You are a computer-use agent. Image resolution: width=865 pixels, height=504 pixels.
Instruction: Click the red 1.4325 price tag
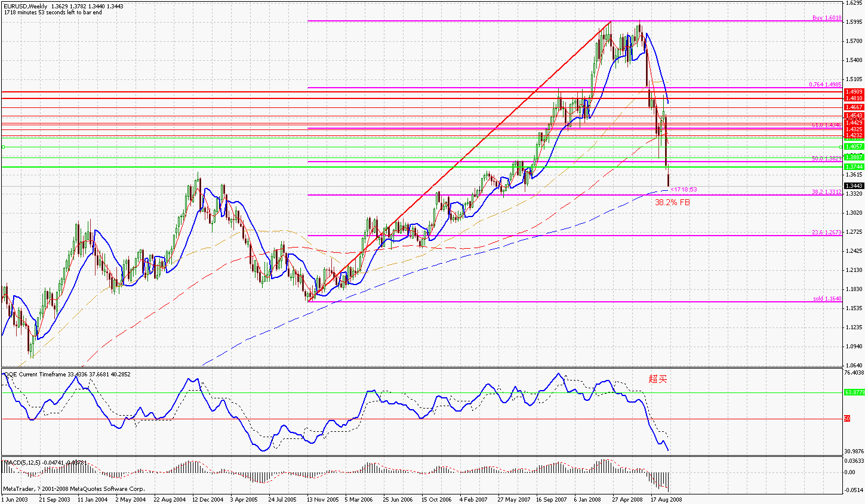853,129
